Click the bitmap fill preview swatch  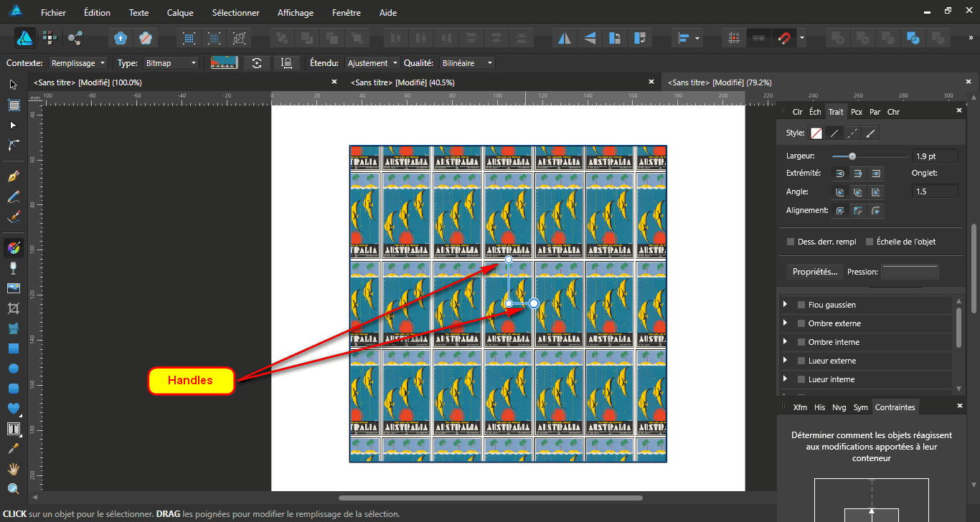[x=224, y=63]
